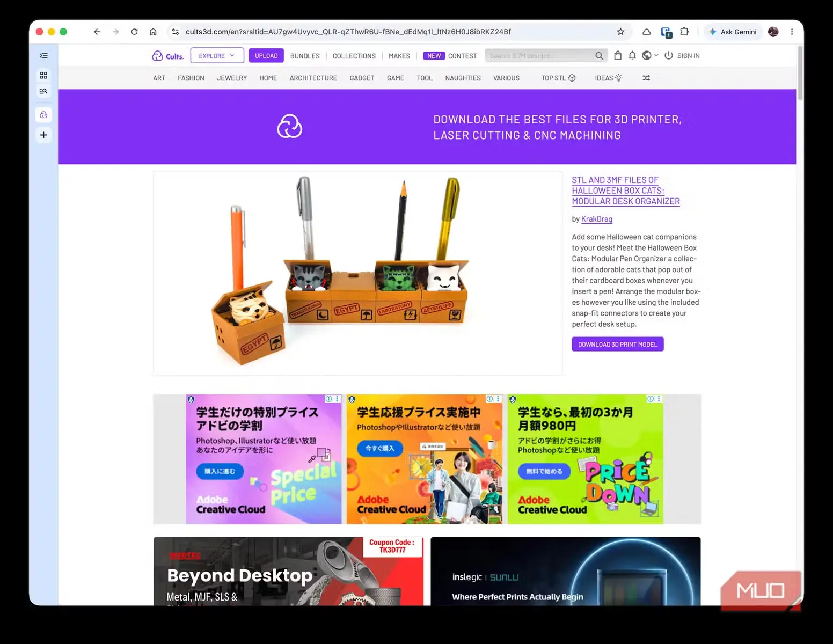This screenshot has width=833, height=644.
Task: Open the extension with badge 1
Action: [666, 32]
